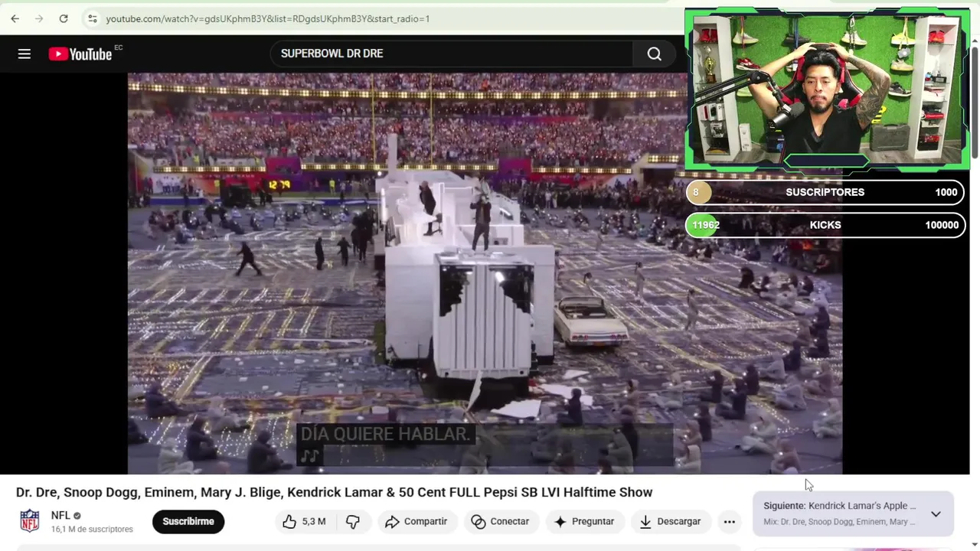Go back using the browser back arrow
Viewport: 980px width, 551px height.
coord(15,18)
